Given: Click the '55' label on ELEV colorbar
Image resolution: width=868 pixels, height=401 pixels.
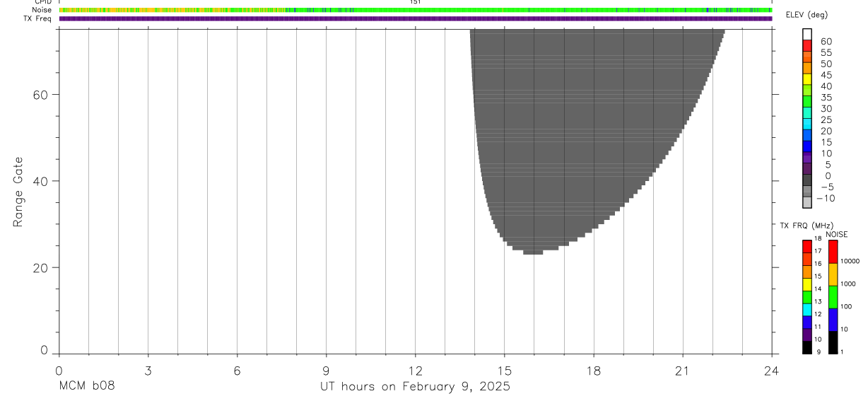Looking at the screenshot, I should (x=826, y=53).
